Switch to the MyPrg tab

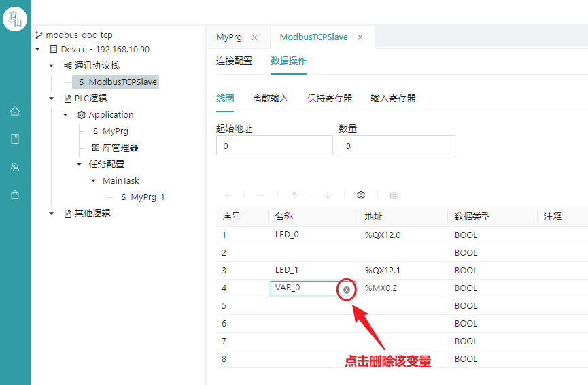pyautogui.click(x=229, y=37)
